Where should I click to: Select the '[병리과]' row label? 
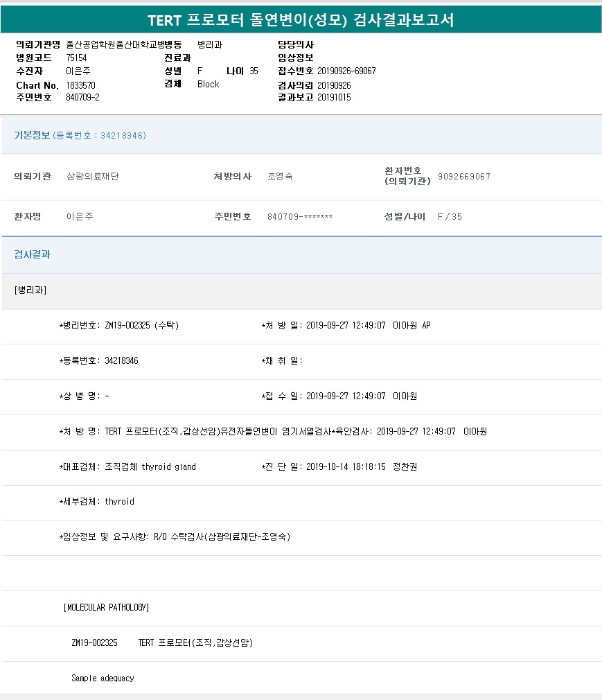(30, 290)
